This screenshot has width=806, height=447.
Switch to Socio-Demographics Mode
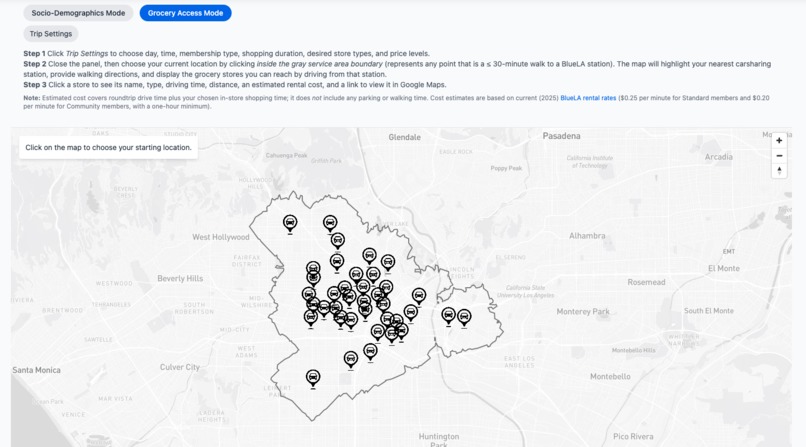78,13
